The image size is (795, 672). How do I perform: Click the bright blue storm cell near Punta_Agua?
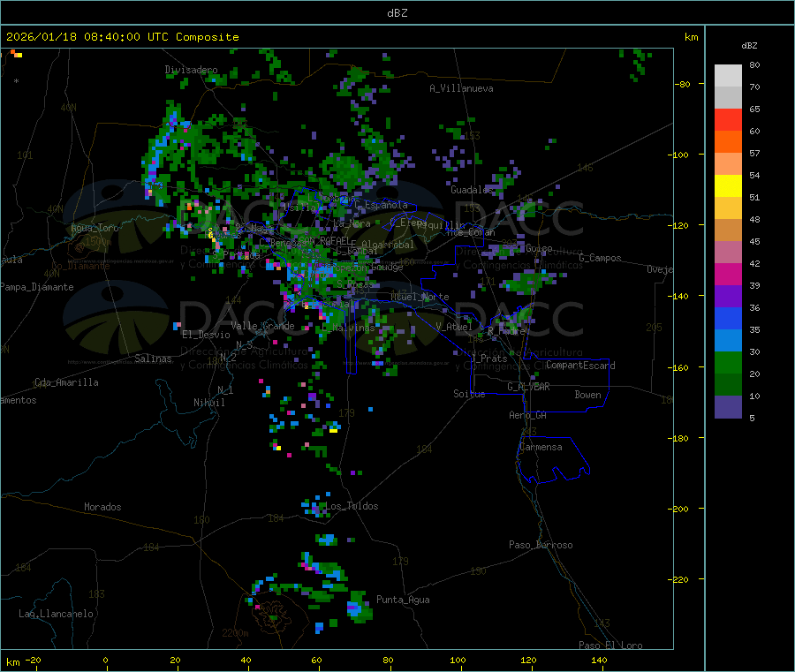click(x=353, y=607)
